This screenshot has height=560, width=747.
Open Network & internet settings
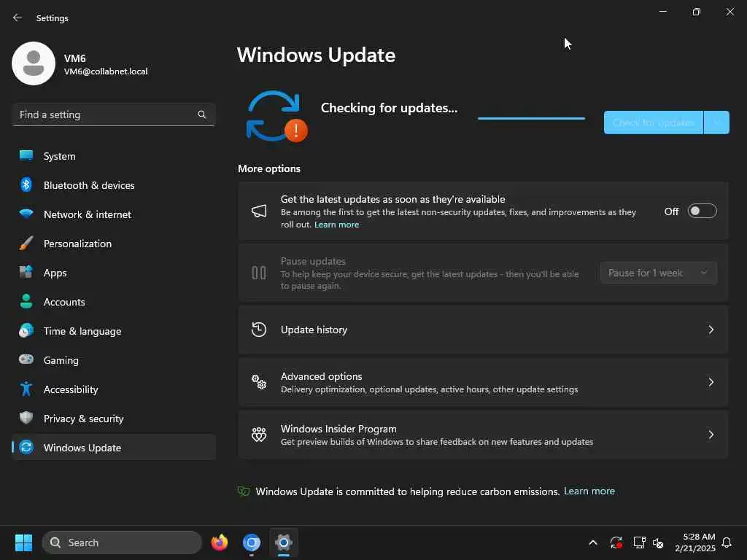pos(114,214)
